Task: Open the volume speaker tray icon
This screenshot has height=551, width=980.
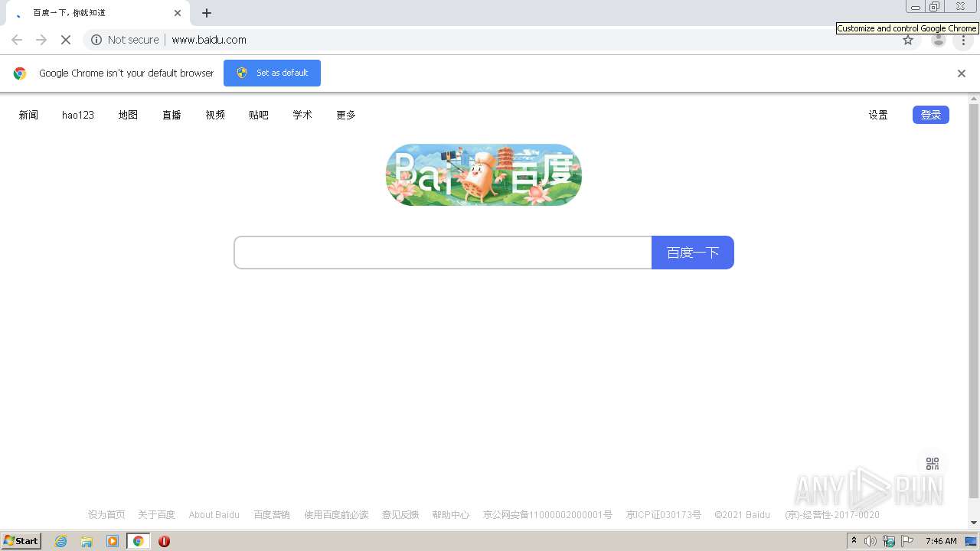Action: [x=871, y=541]
